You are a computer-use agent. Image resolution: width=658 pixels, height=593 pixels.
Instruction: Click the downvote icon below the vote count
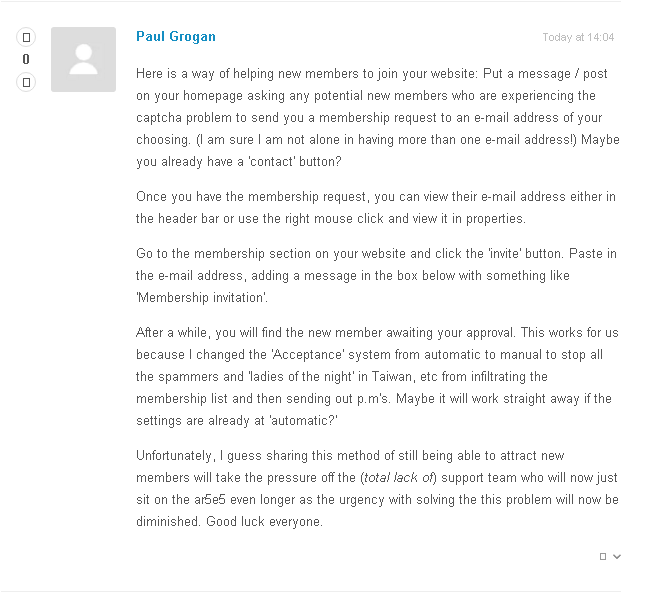point(26,81)
